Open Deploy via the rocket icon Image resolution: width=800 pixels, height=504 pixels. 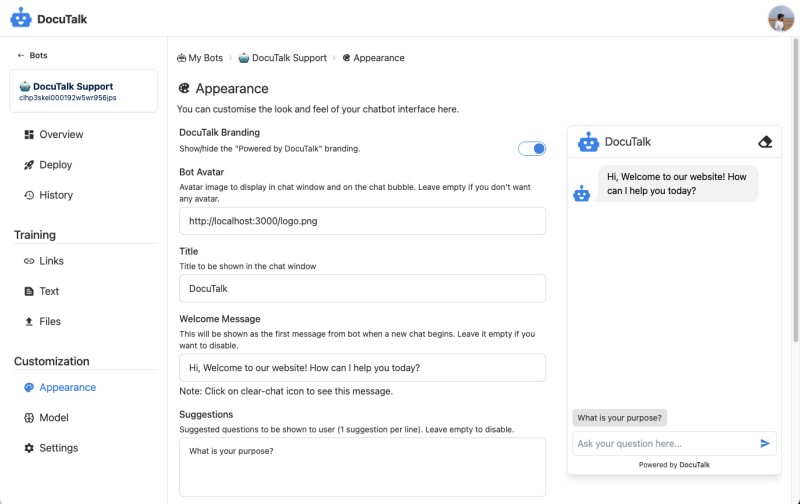click(29, 165)
